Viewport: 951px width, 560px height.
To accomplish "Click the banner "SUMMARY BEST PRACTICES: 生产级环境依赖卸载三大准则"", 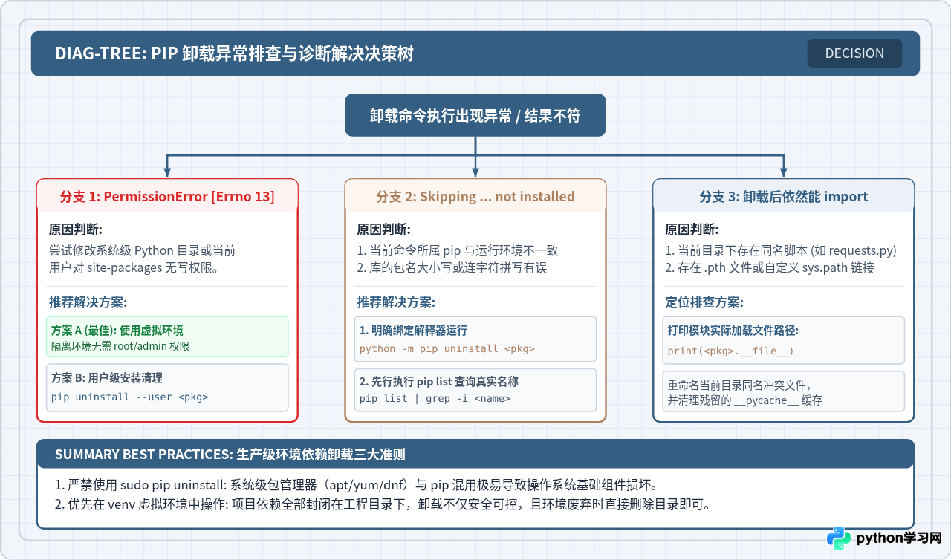I will (x=475, y=454).
